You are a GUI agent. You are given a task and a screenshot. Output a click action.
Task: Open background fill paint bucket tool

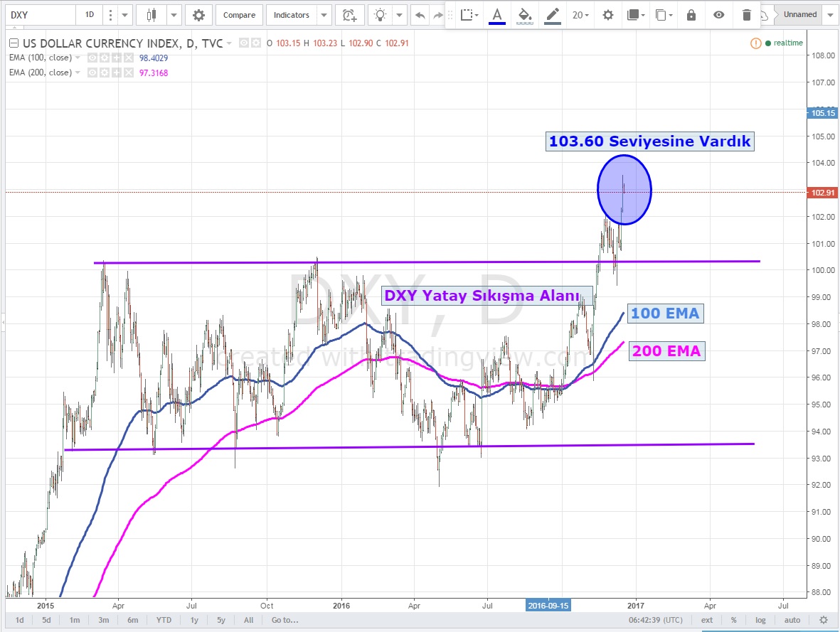pyautogui.click(x=524, y=15)
